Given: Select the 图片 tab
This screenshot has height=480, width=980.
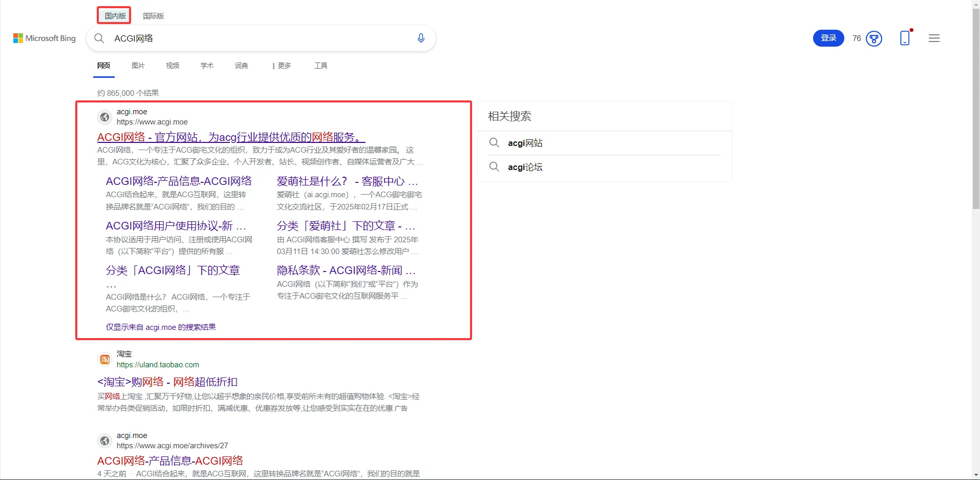Looking at the screenshot, I should [x=138, y=66].
